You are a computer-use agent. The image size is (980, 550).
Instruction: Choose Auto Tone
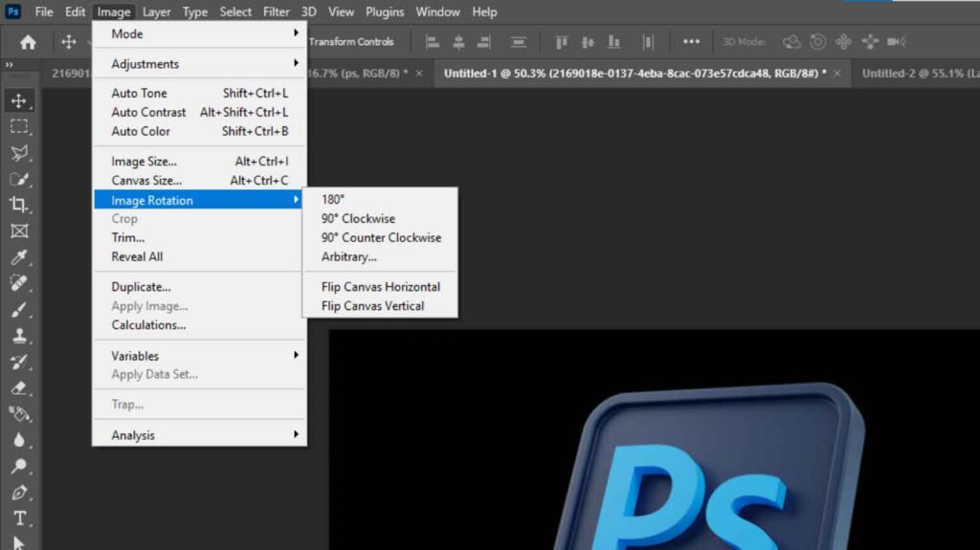click(199, 93)
